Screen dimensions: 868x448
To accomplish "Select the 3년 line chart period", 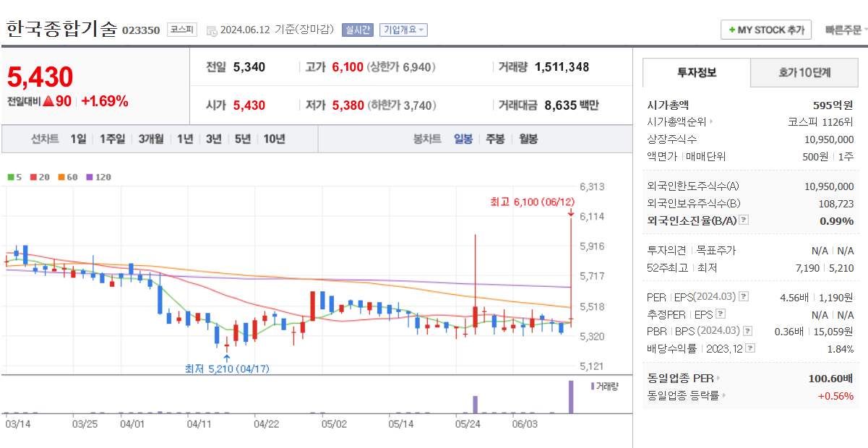I will coord(213,139).
